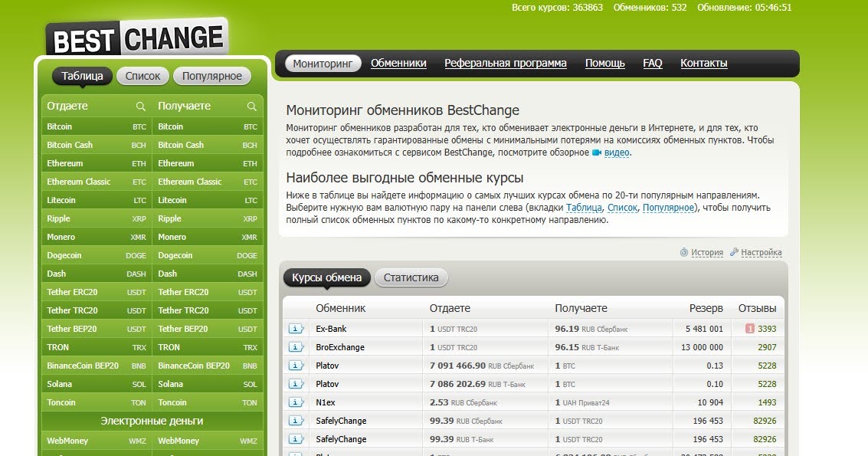The image size is (868, 456).
Task: Click the История stopwatch icon
Action: tap(683, 251)
